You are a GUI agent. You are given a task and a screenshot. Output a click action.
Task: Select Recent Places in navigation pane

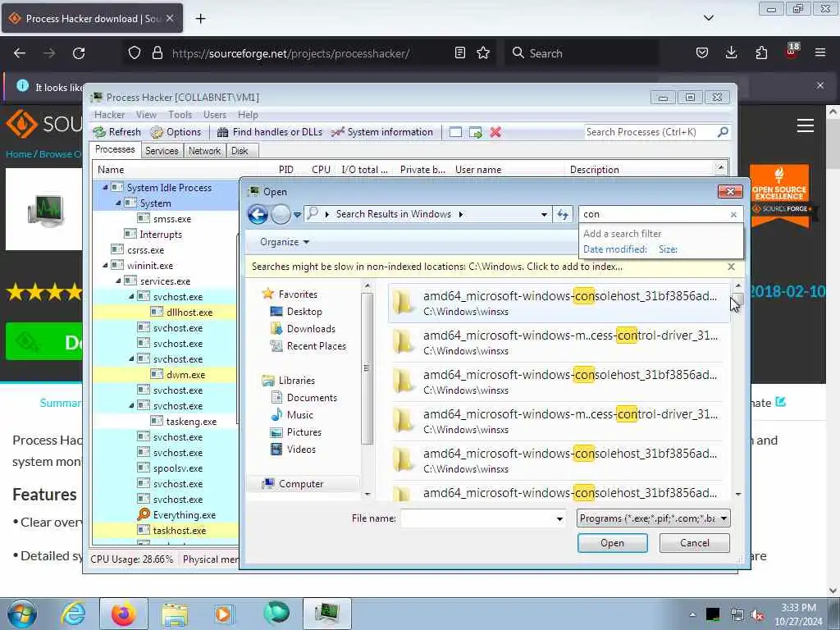[x=316, y=346]
